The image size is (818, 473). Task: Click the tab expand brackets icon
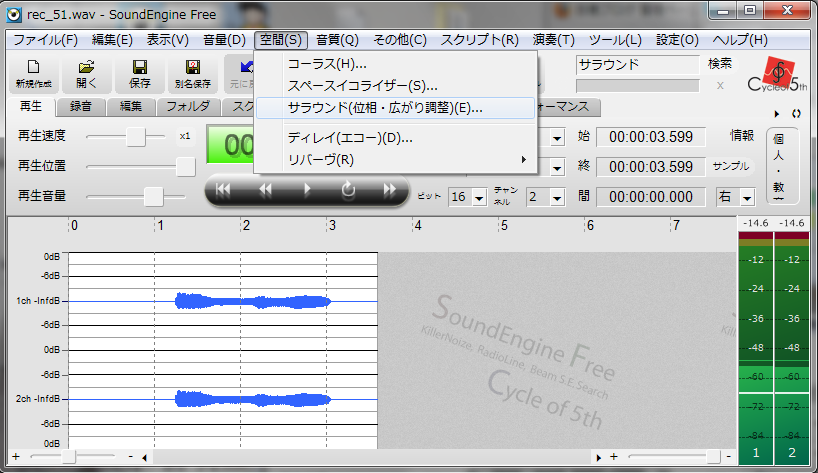coord(796,114)
